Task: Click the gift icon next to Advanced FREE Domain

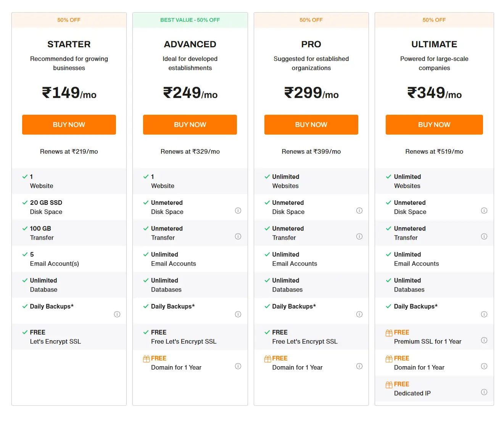Action: (146, 358)
